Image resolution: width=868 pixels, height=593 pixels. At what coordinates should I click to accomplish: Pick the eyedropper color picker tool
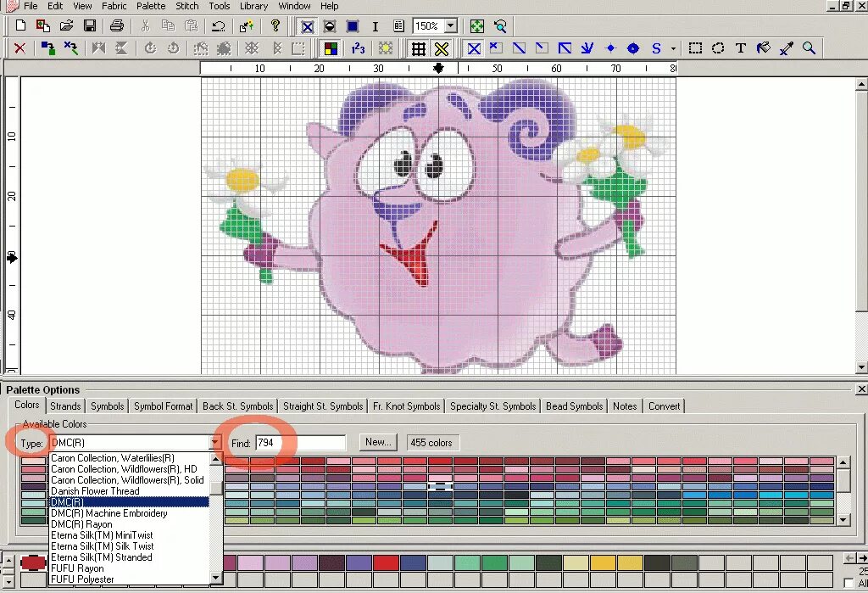(x=786, y=48)
